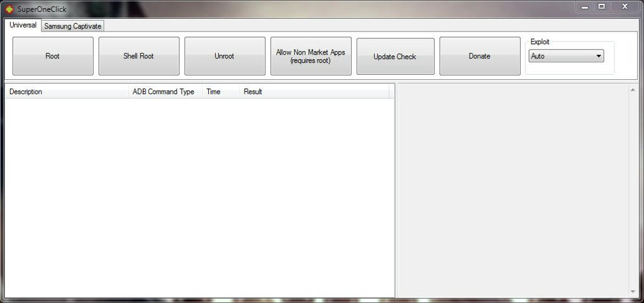Click the log panel scrollbar down arrow
Screen dimensions: 644x303
[x=633, y=292]
